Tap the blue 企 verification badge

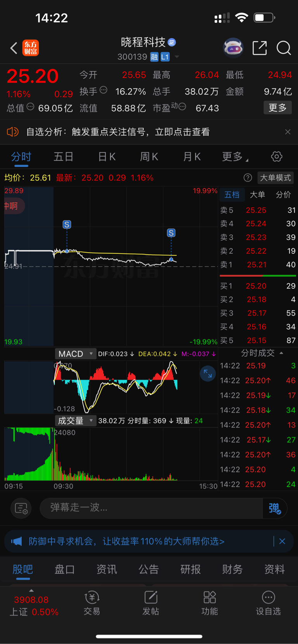[172, 42]
